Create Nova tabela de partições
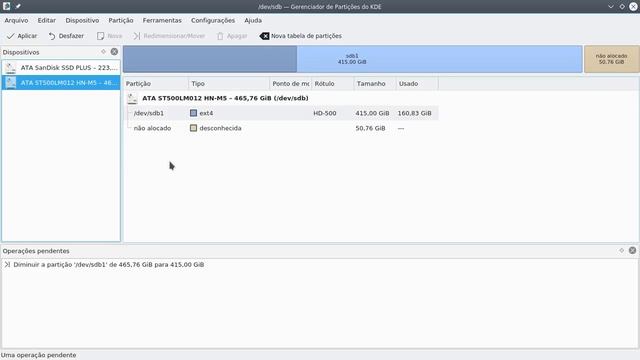Screen dimensions: 640x360 [x=300, y=36]
